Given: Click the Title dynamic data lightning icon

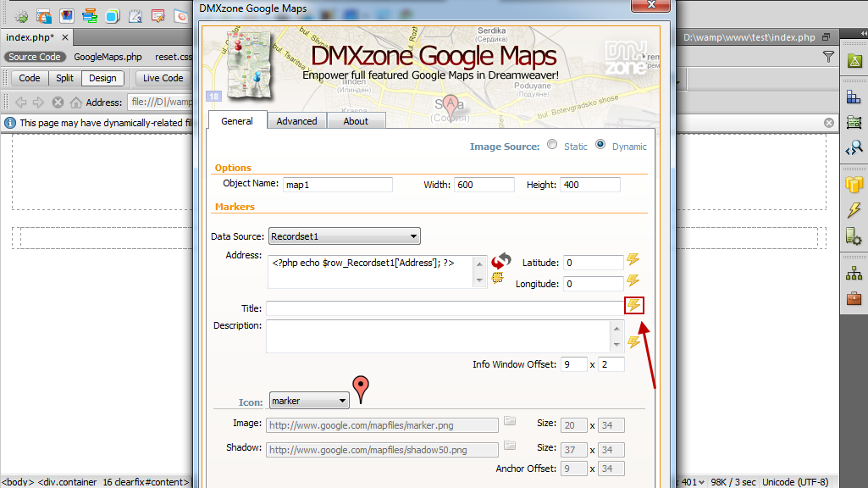Looking at the screenshot, I should coord(633,305).
